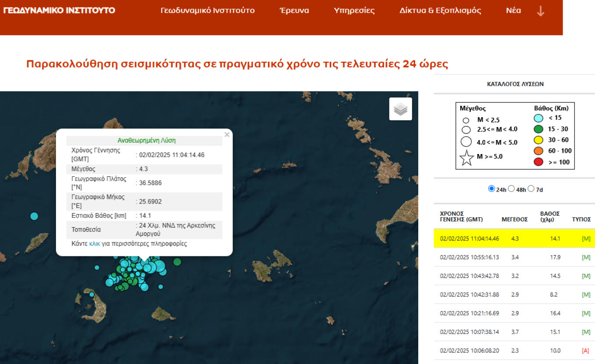Open the map layers switcher
The width and height of the screenshot is (595, 364).
(x=400, y=109)
